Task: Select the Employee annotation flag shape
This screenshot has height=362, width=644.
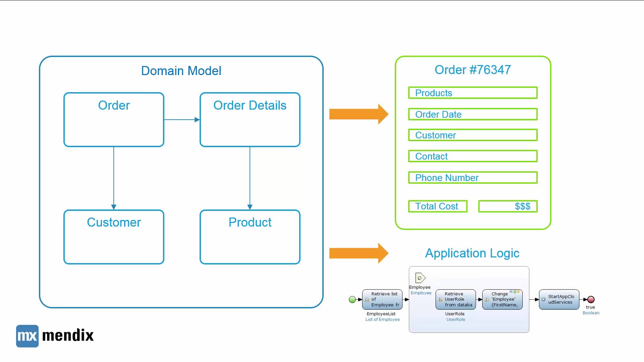Action: coord(420,278)
